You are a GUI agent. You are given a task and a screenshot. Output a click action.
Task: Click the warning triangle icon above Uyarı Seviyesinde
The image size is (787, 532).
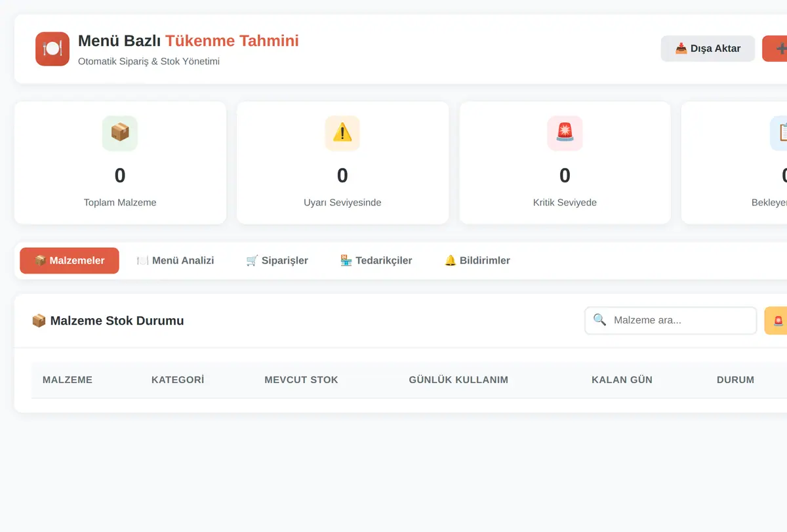342,133
